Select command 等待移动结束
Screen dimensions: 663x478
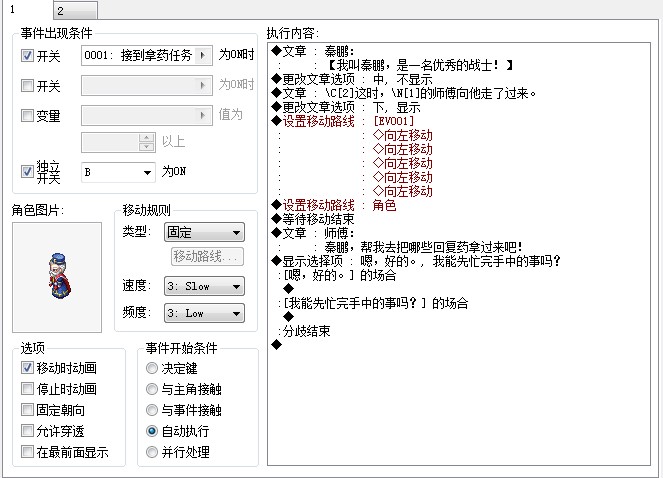(x=313, y=219)
